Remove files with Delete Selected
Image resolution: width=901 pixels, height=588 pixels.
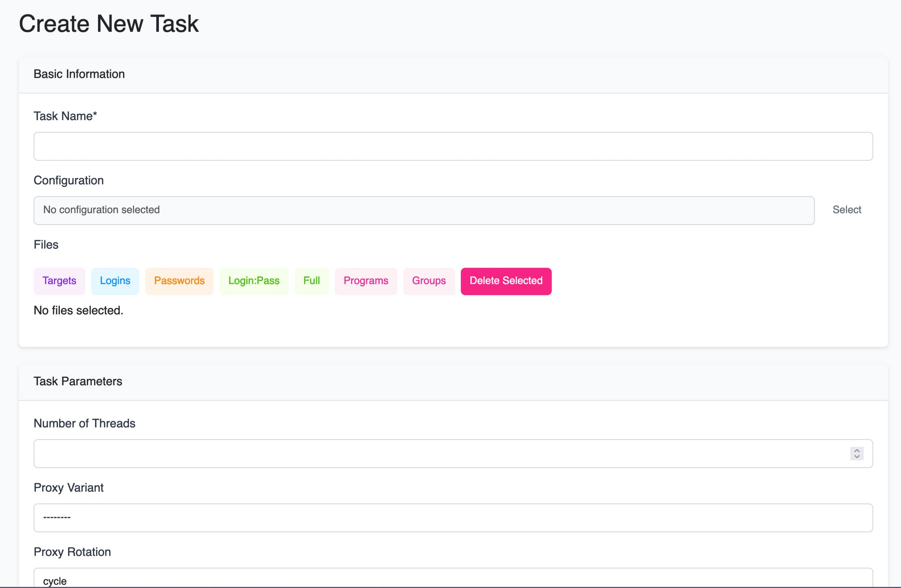[x=506, y=281]
